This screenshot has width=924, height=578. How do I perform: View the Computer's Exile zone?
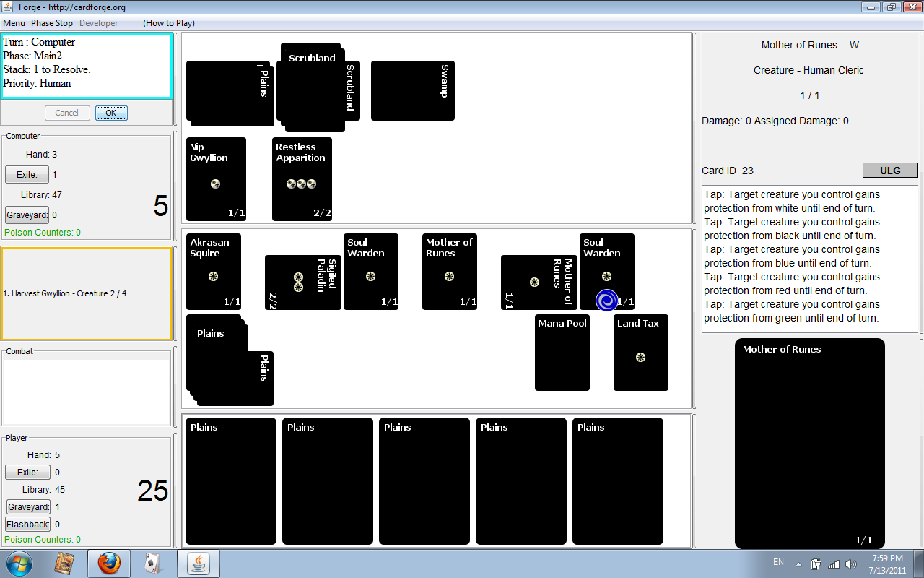click(x=27, y=175)
